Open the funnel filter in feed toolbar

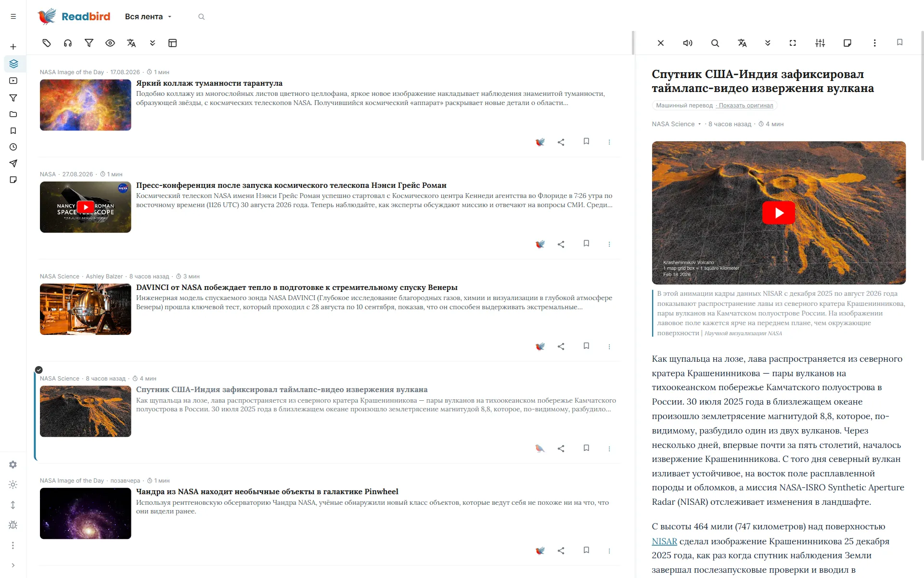point(89,43)
